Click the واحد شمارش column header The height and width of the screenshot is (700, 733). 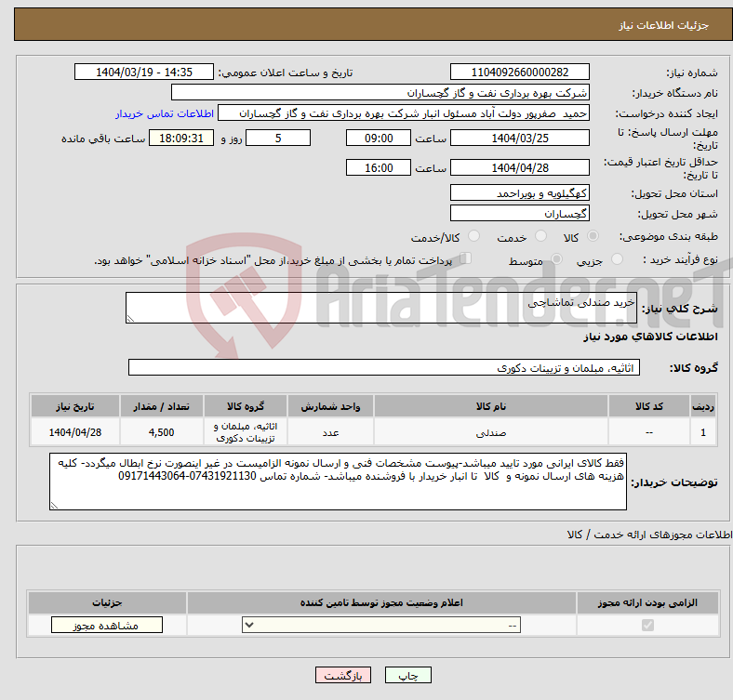point(330,406)
